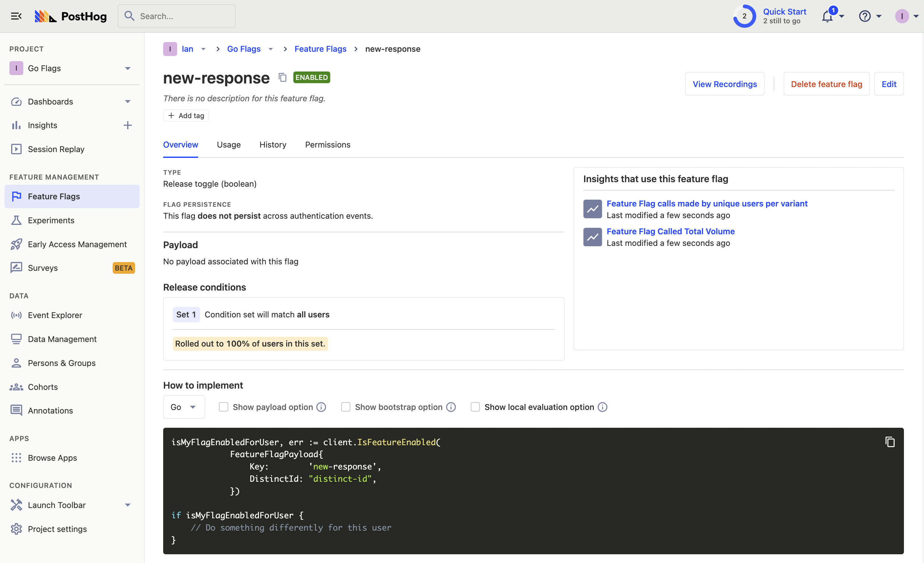Check Show local evaluation option
924x563 pixels.
pos(475,407)
